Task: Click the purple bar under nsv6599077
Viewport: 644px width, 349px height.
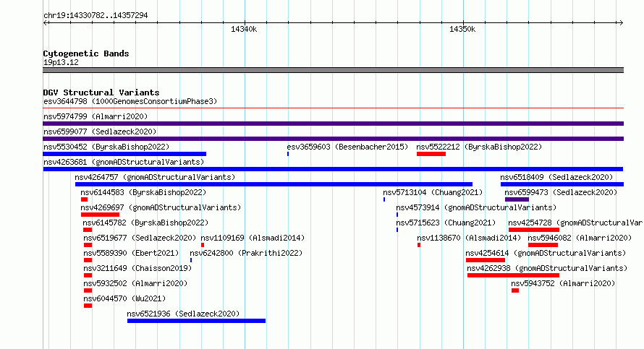Action: [x=333, y=139]
